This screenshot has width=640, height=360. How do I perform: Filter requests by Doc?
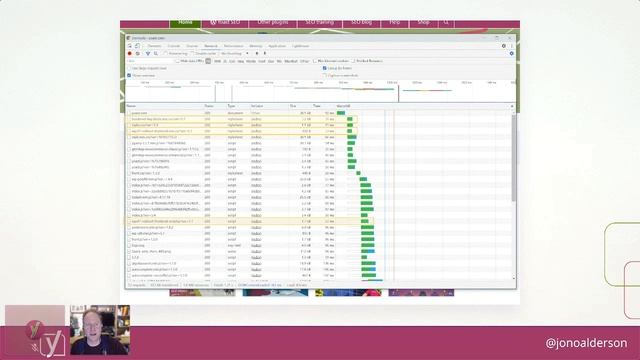(271, 61)
